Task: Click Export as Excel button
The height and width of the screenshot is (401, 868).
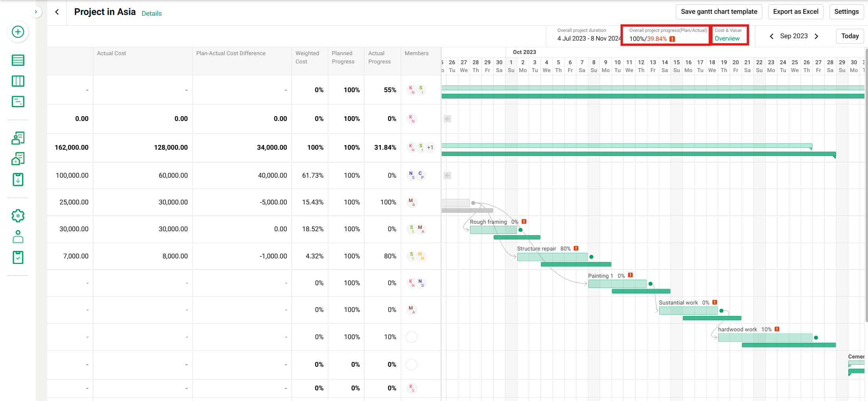Action: pyautogui.click(x=796, y=12)
